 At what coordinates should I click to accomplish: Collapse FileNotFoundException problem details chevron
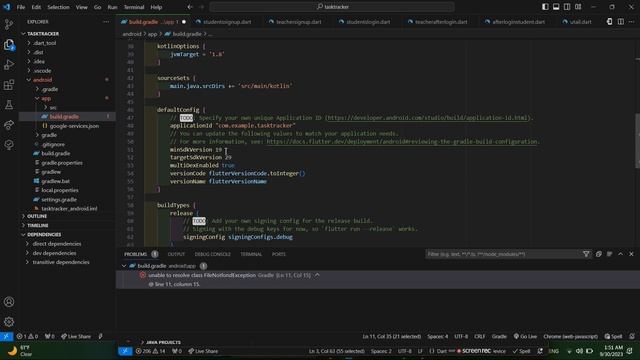coord(317,275)
